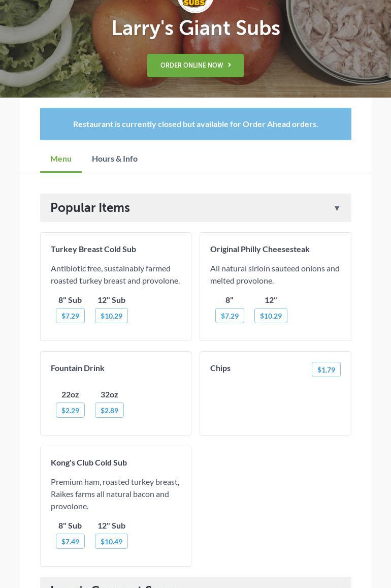Add 8" Turkey Breast Cold Sub for $7.29

tap(70, 316)
